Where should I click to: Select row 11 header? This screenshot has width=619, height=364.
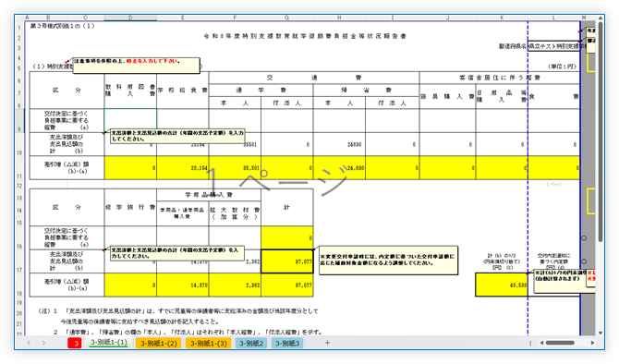point(19,168)
